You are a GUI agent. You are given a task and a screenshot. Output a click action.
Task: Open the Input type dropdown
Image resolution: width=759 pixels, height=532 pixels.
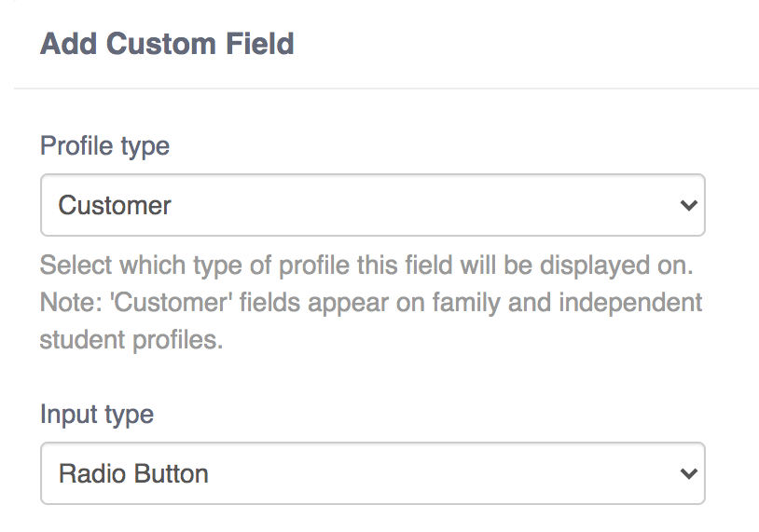[x=372, y=473]
